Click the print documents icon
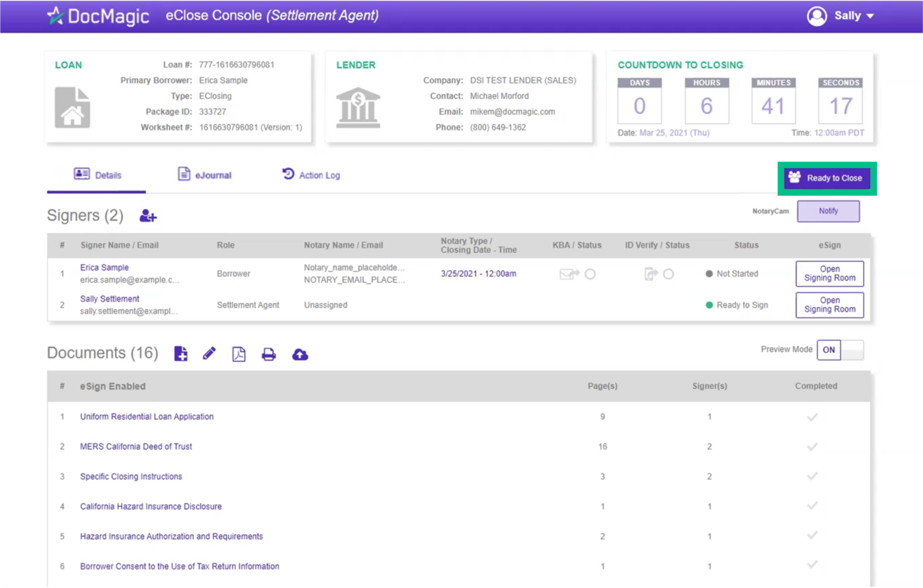Image resolution: width=923 pixels, height=588 pixels. (269, 354)
